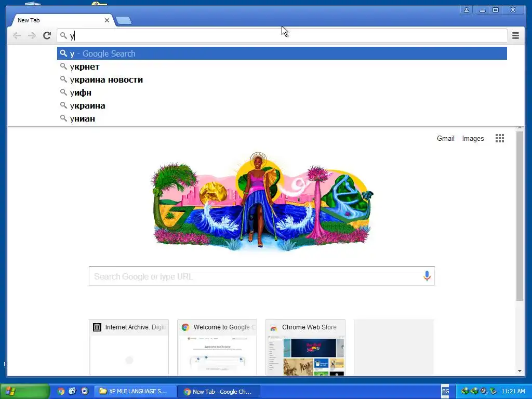532x399 pixels.
Task: Click into the address bar omnibox
Action: click(282, 36)
